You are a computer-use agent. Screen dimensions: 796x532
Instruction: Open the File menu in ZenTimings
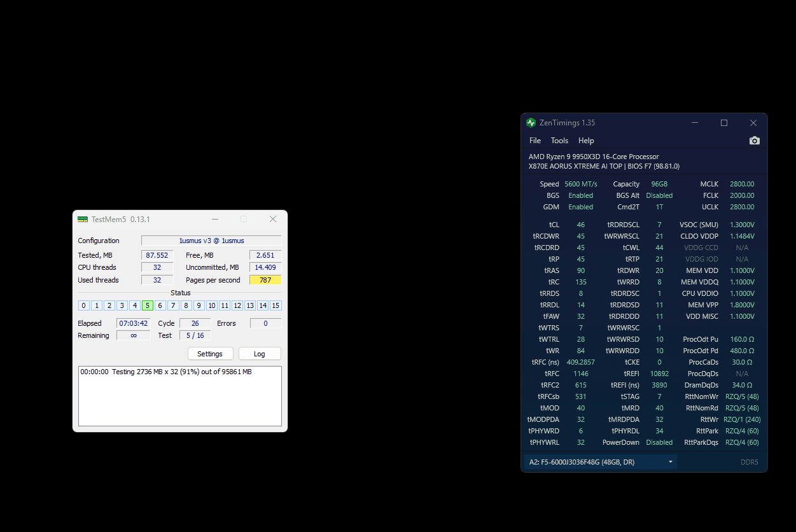click(535, 141)
